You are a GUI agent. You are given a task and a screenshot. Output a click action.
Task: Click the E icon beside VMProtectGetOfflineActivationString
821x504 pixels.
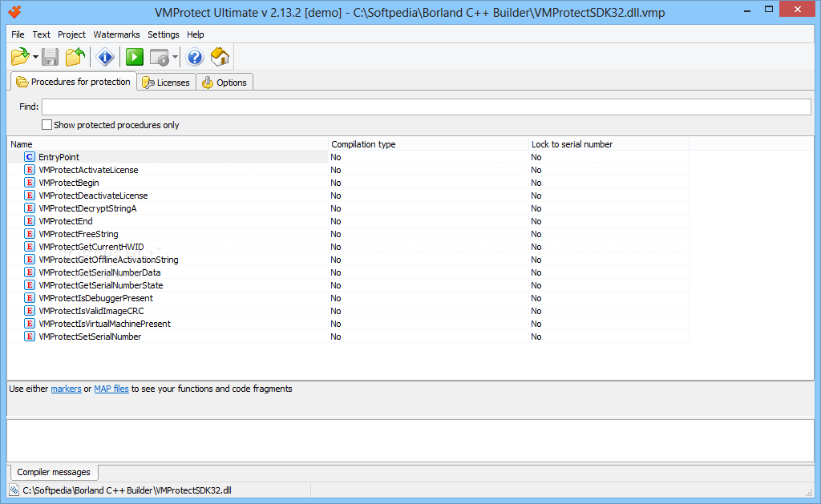[x=30, y=259]
